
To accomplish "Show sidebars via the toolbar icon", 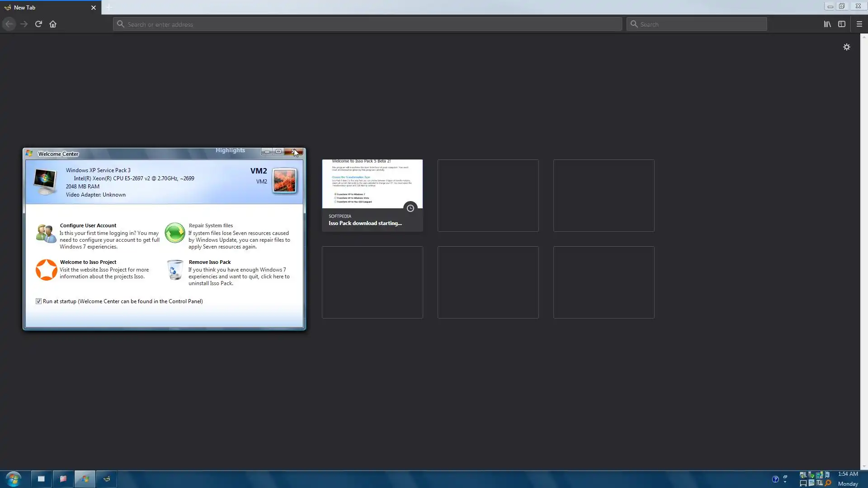I will click(x=841, y=24).
